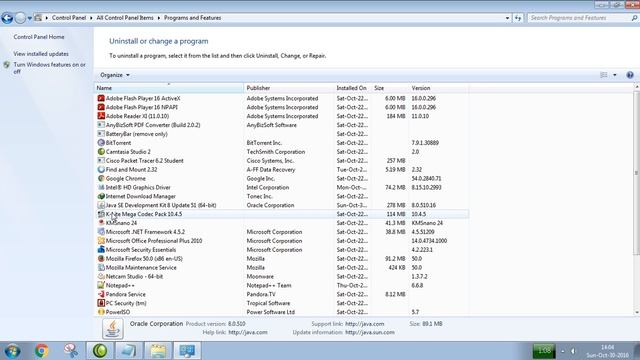Launch Google Chrome from the taskbar
Screen dimensions: 640x360
(x=41, y=351)
